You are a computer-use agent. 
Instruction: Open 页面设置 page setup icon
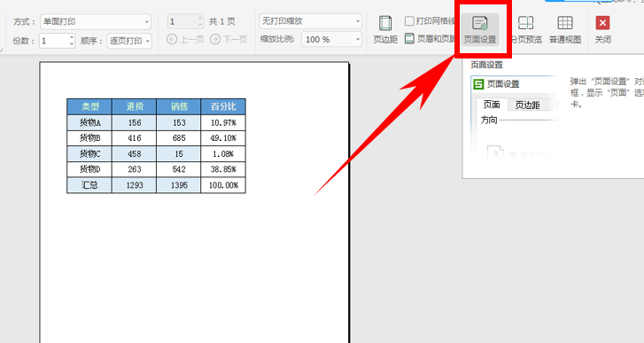480,29
